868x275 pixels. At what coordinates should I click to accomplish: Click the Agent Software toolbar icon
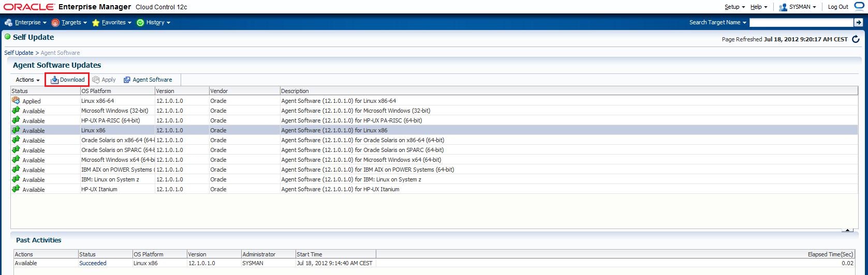click(127, 80)
